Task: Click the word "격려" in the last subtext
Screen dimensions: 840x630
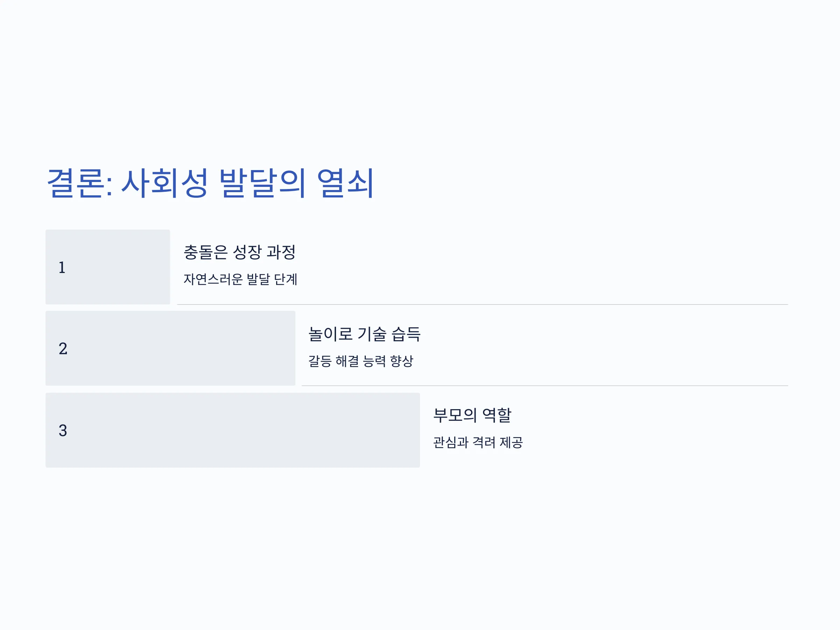Action: 484,442
